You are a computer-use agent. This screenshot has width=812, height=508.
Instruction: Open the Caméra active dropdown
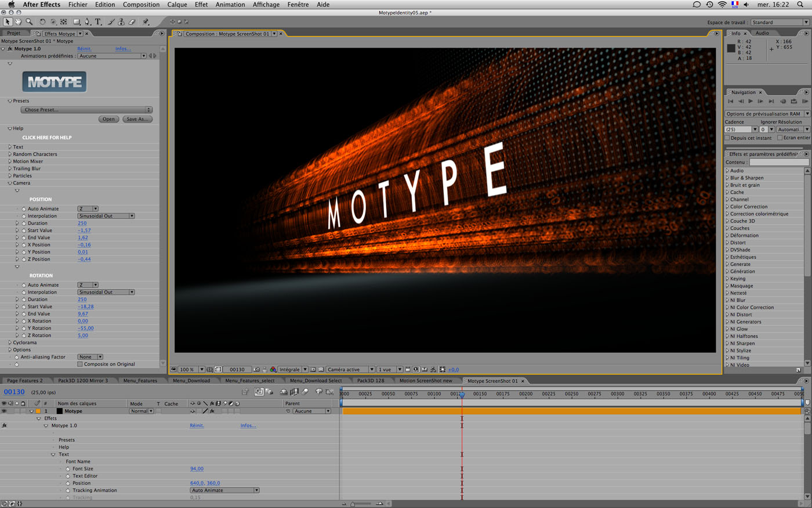[x=350, y=369]
